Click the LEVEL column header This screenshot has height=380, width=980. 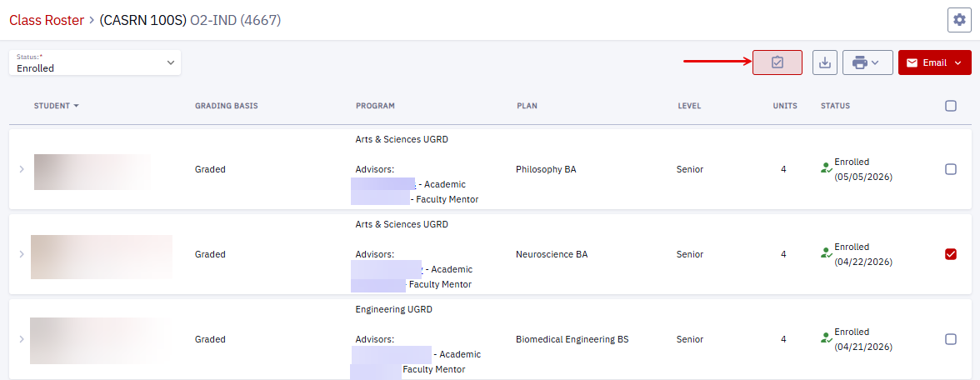[689, 106]
